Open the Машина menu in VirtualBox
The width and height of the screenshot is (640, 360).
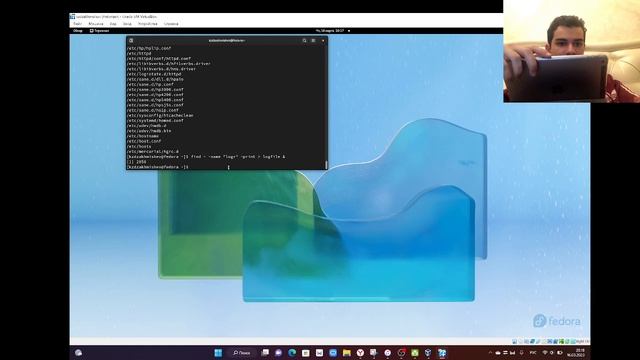96,24
